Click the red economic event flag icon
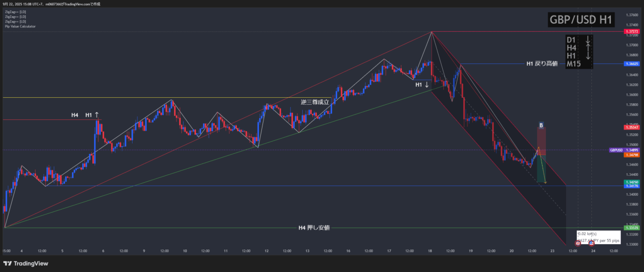 coord(578,244)
